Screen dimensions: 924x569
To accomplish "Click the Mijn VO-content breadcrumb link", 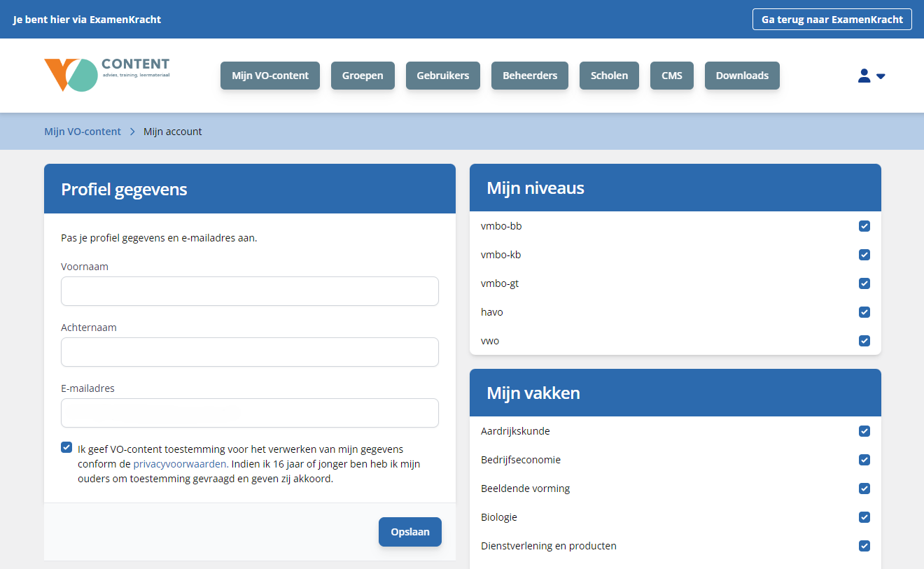I will [x=83, y=132].
